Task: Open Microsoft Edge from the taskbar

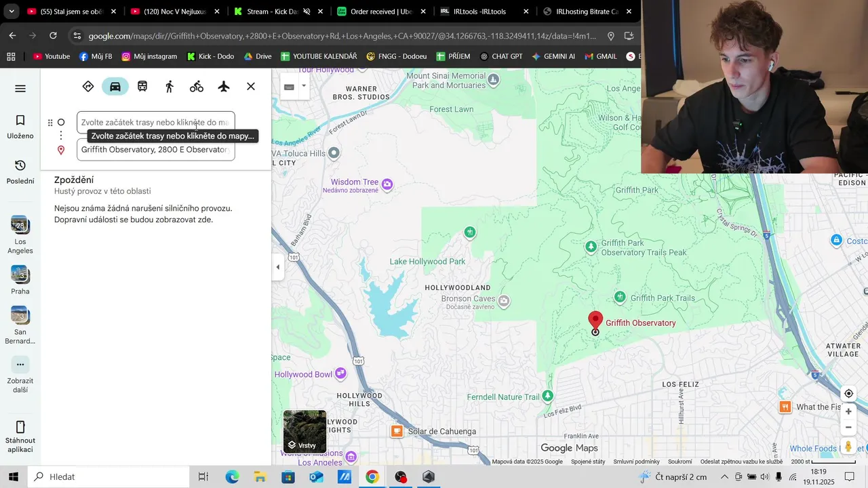Action: coord(233,476)
